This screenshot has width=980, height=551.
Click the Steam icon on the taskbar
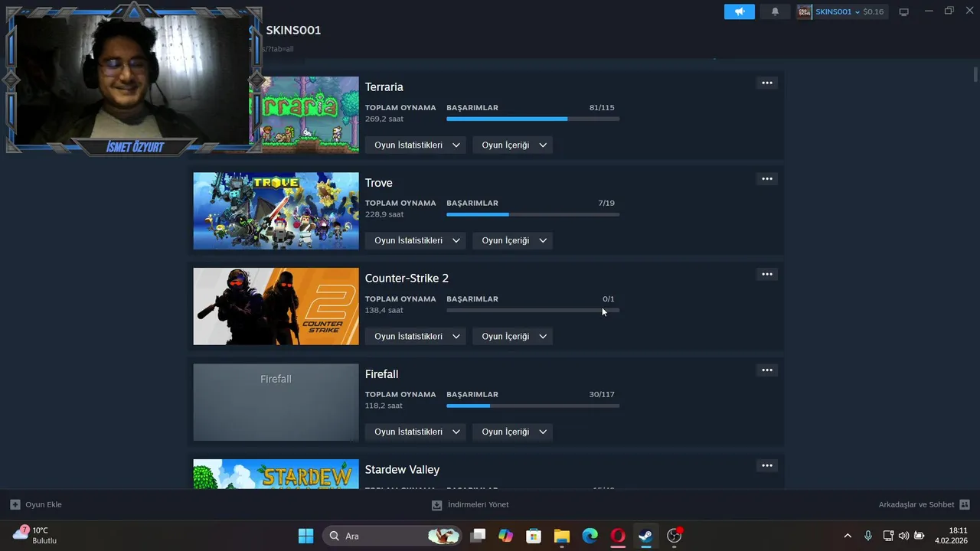(x=646, y=536)
